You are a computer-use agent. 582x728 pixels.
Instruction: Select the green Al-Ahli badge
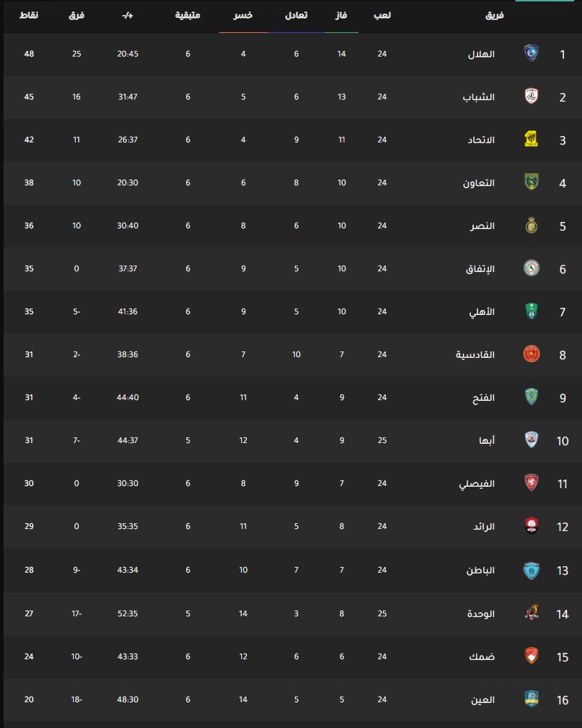[531, 311]
